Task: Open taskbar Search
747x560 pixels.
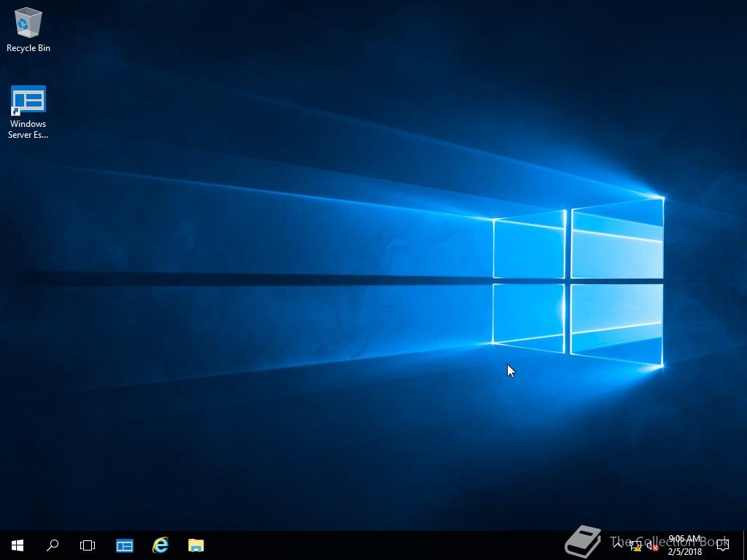Action: pyautogui.click(x=53, y=545)
